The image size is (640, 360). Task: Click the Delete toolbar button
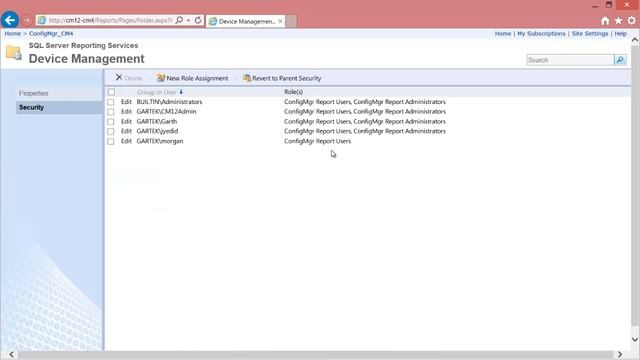point(129,78)
